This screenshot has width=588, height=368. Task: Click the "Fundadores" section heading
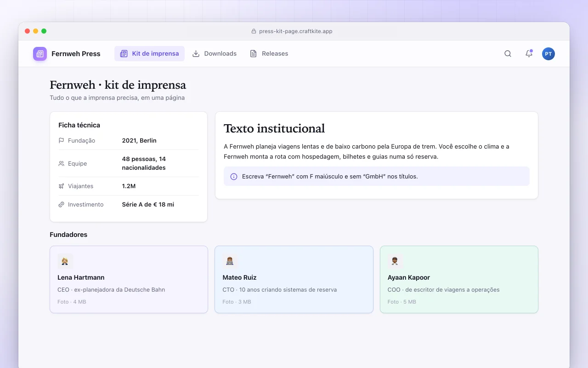coord(68,235)
